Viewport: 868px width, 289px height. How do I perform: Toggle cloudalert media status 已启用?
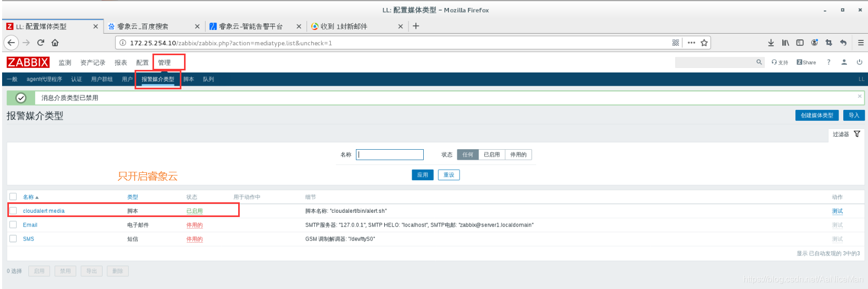click(x=195, y=211)
